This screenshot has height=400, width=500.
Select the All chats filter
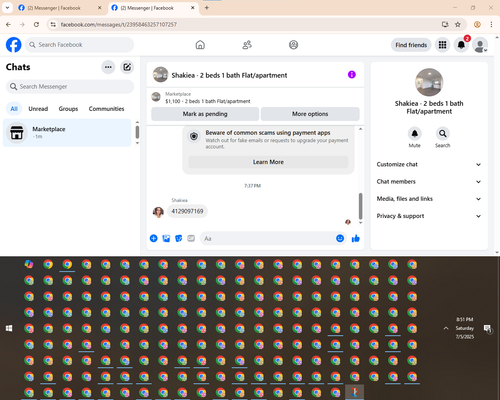[x=14, y=109]
